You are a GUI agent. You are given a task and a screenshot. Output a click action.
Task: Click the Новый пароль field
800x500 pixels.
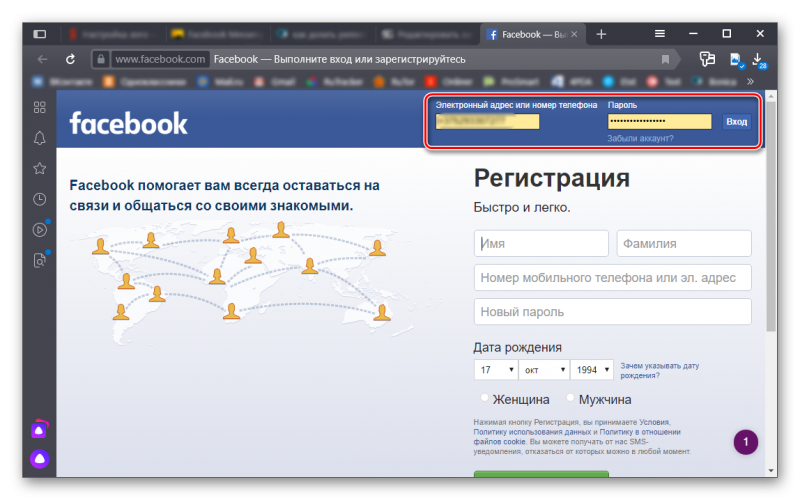pos(612,312)
